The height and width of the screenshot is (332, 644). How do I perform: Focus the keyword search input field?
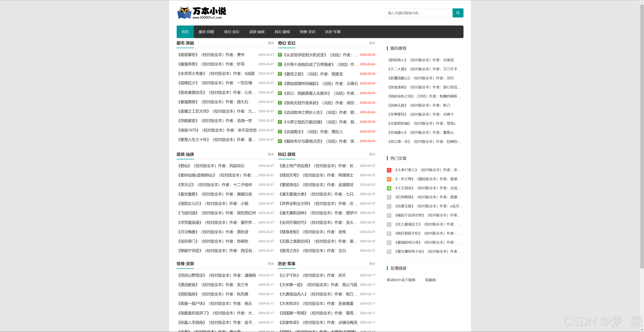[x=419, y=13]
